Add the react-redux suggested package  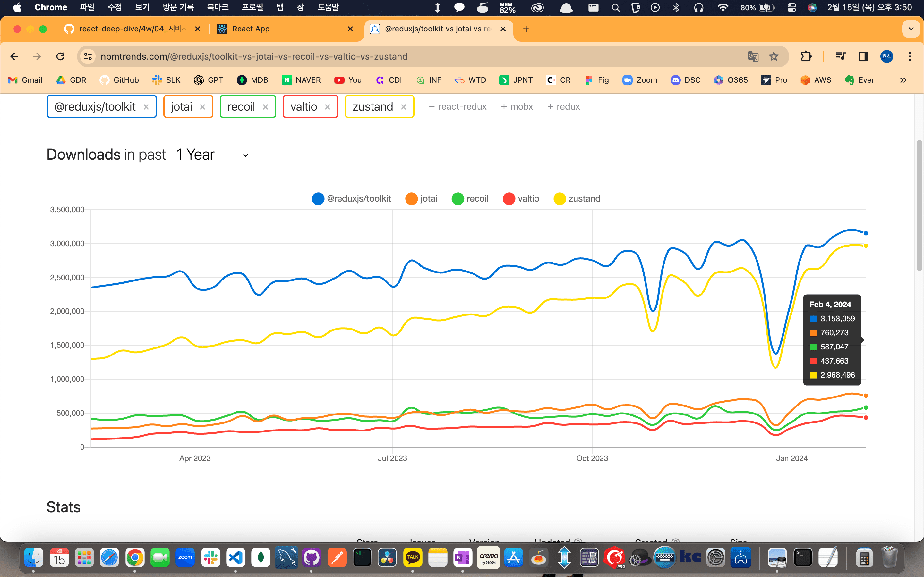[458, 107]
